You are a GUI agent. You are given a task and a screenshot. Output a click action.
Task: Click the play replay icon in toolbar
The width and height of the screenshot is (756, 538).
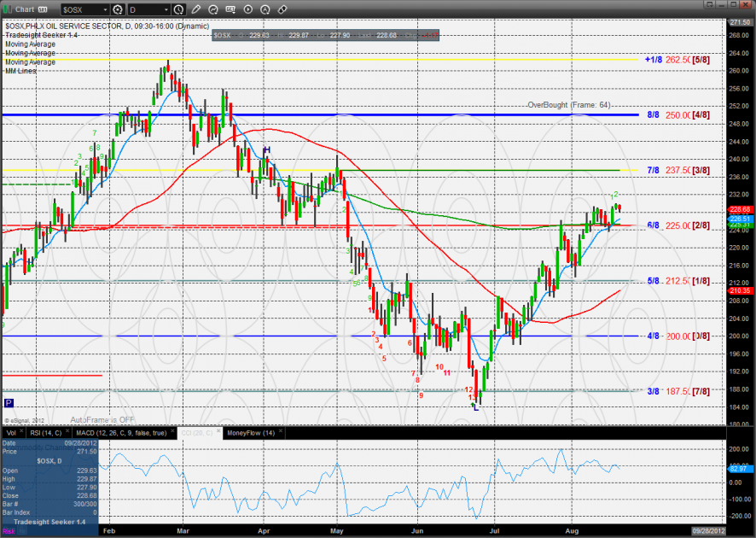(x=247, y=9)
